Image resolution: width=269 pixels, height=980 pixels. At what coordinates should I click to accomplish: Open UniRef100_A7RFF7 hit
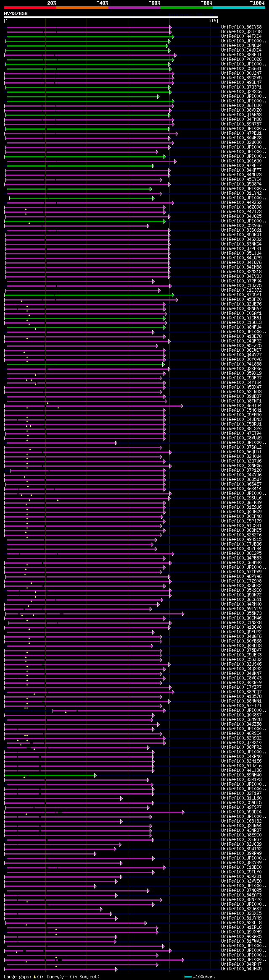click(x=241, y=165)
